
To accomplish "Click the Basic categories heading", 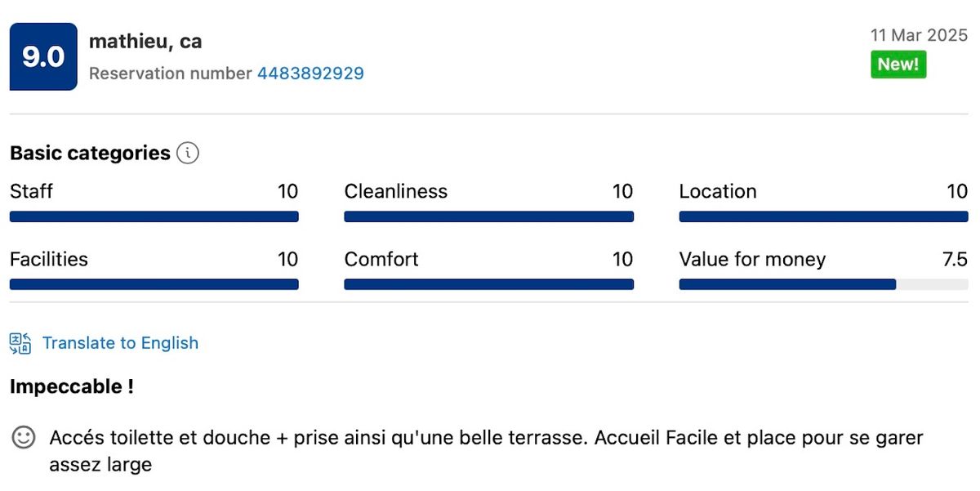I will point(90,153).
